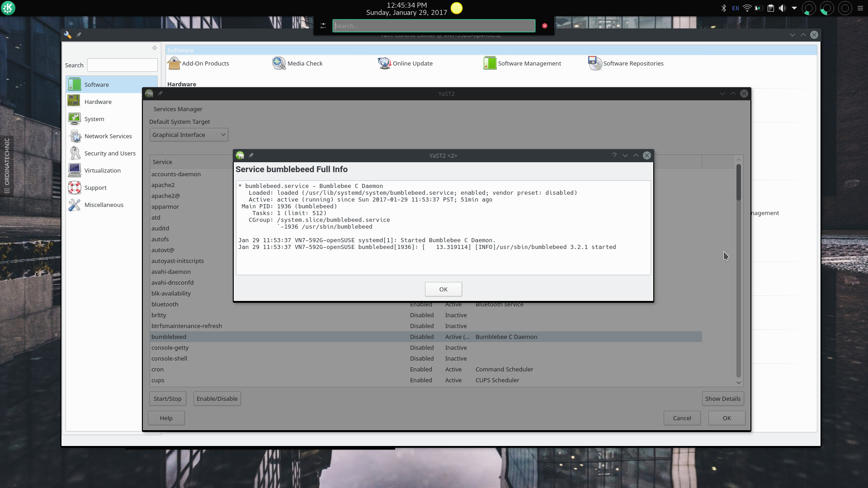This screenshot has width=868, height=488.
Task: Click the YaST Control Center search field
Action: pyautogui.click(x=123, y=65)
